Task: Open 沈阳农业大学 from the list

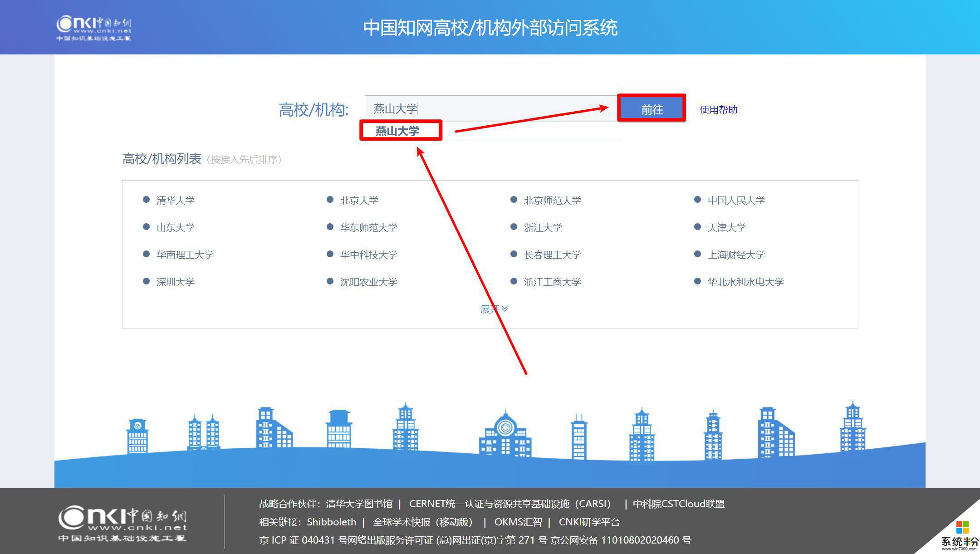Action: (368, 282)
